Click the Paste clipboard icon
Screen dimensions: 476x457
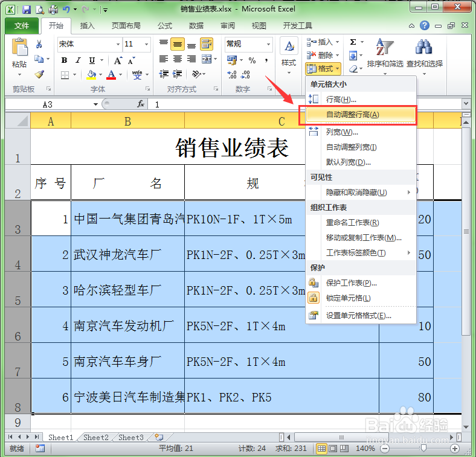click(19, 48)
